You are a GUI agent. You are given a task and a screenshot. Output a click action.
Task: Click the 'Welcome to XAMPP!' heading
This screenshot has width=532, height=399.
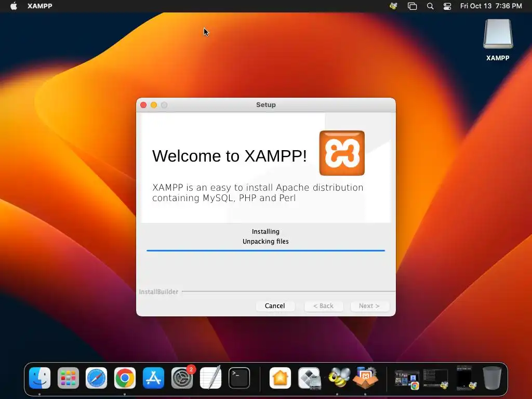point(229,156)
